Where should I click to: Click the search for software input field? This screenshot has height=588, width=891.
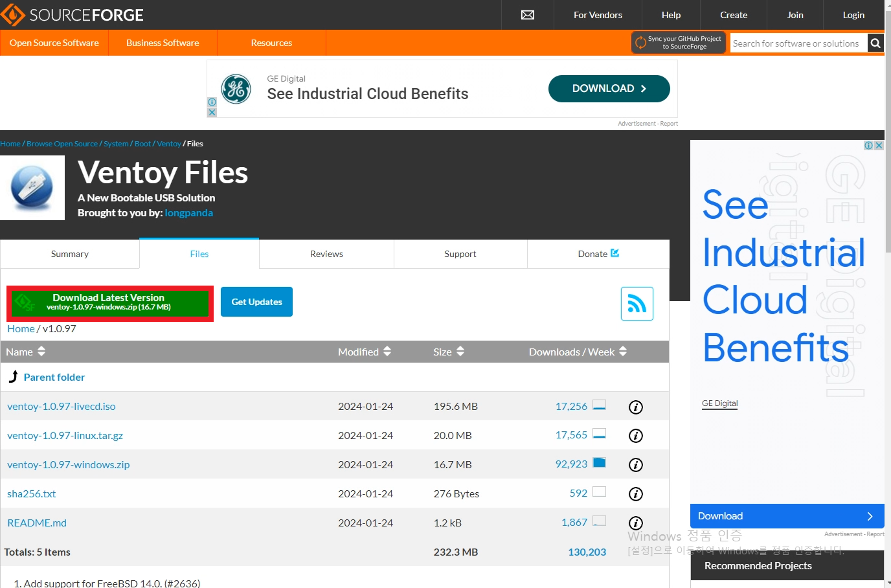click(x=798, y=43)
